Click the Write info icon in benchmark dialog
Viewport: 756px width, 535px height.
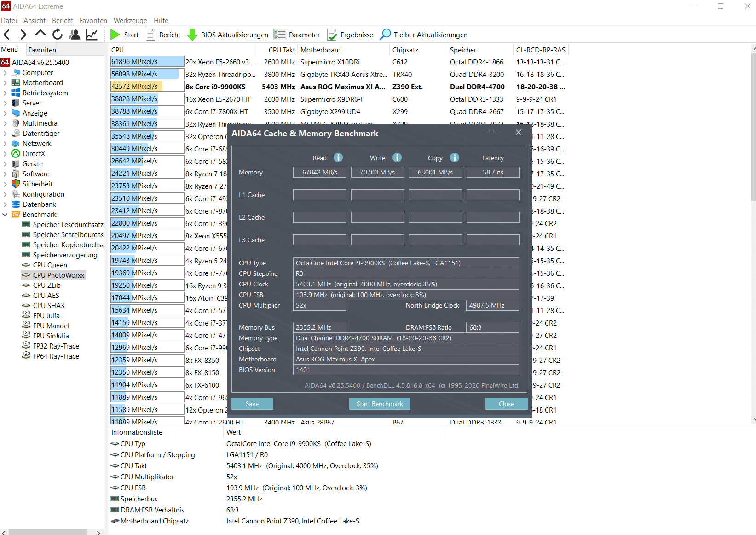coord(397,157)
